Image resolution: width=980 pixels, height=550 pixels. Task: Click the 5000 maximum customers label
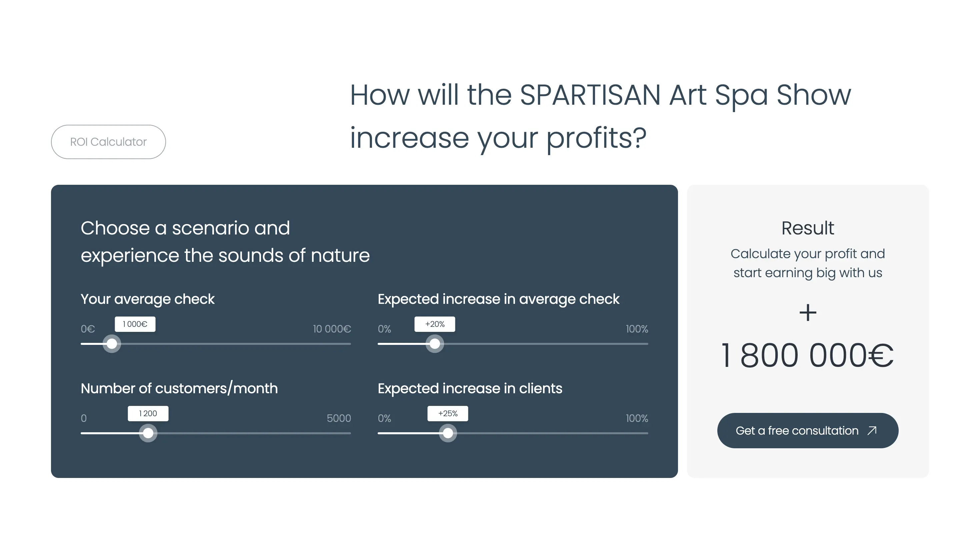(339, 418)
